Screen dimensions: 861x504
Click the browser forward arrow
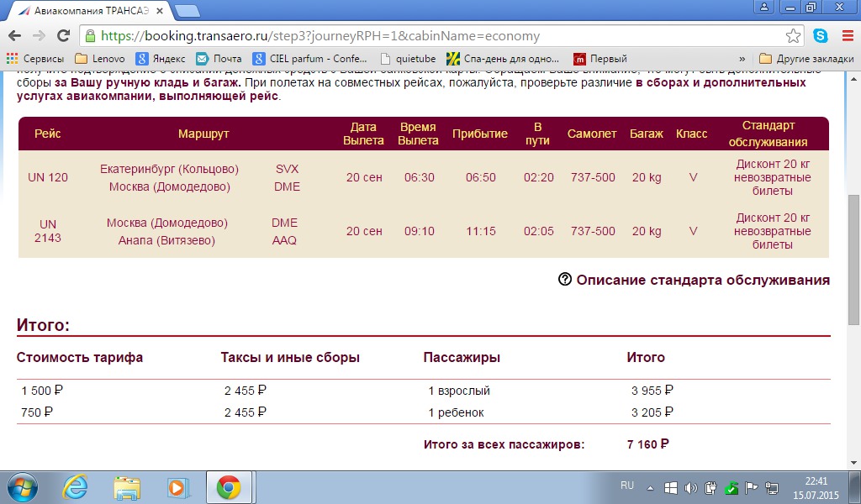pos(39,36)
